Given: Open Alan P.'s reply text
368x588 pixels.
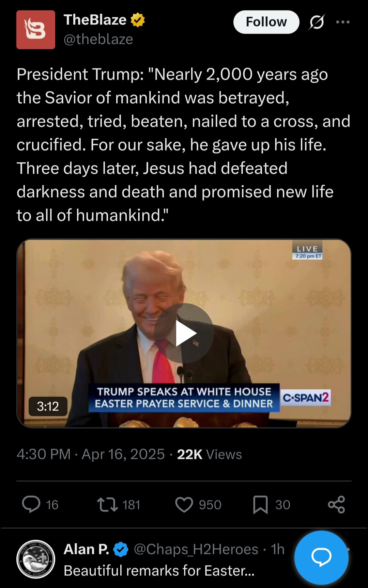Looking at the screenshot, I should 159,571.
